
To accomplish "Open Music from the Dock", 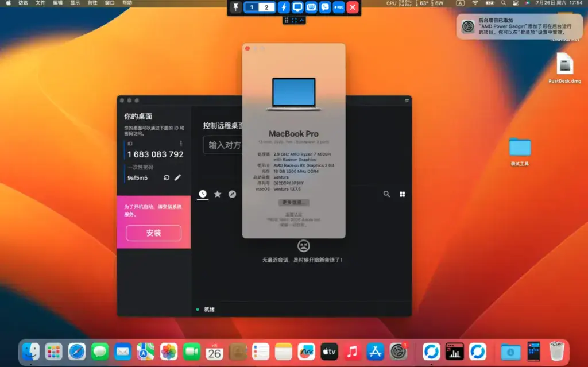I will (x=352, y=351).
